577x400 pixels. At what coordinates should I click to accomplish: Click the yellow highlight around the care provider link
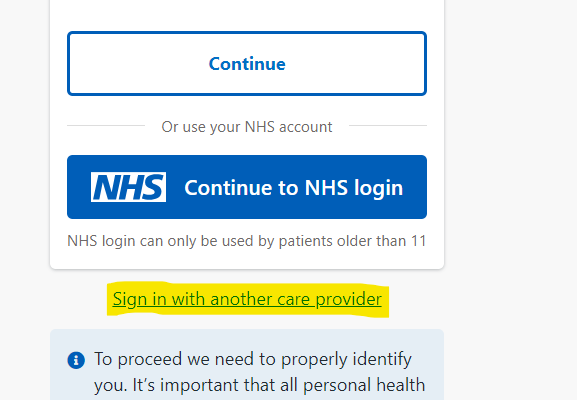248,299
